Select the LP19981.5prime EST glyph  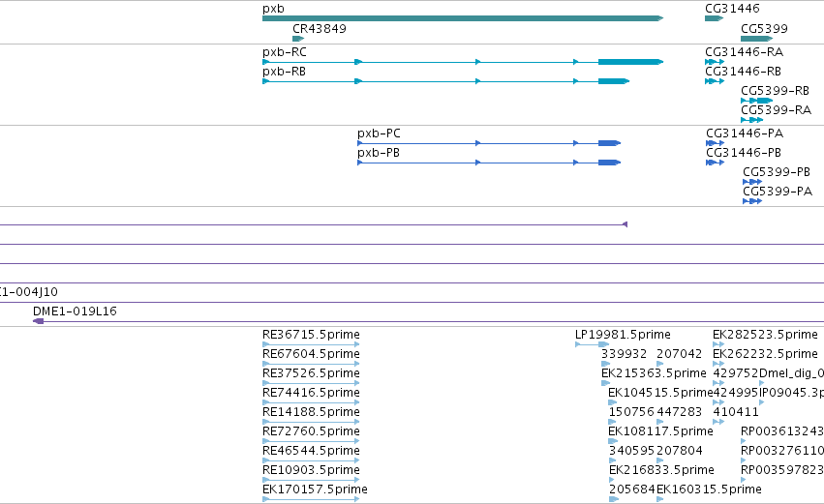(x=592, y=344)
